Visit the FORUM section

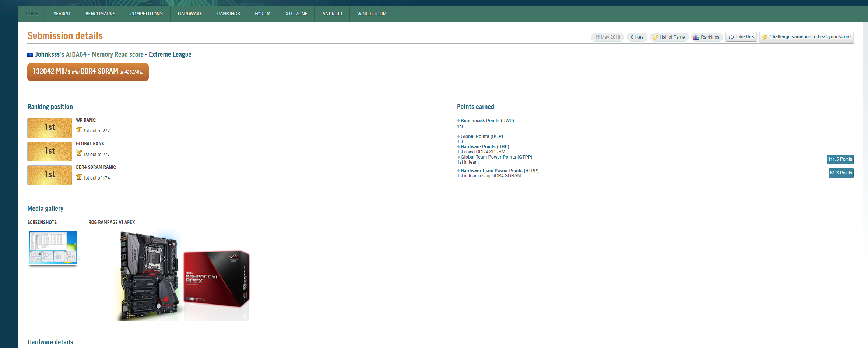pos(262,14)
